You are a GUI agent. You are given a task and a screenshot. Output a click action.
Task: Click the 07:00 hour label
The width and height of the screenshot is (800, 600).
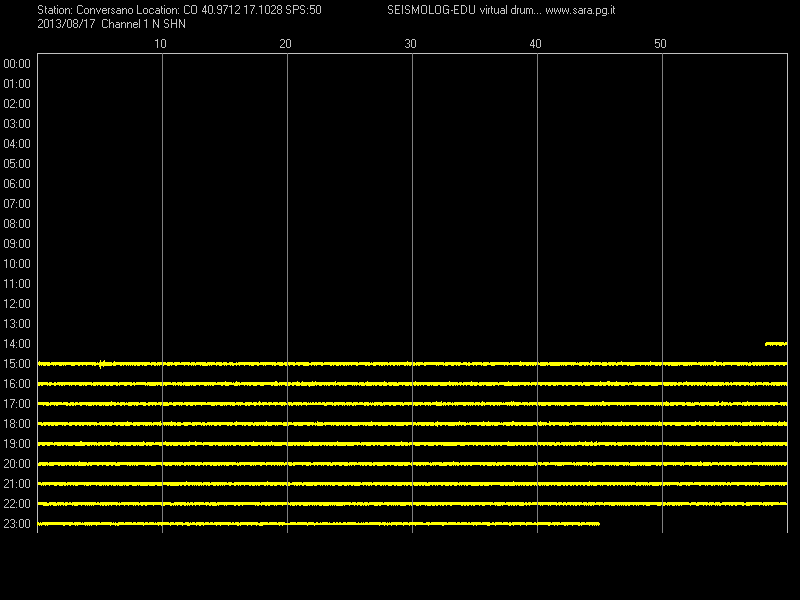(x=17, y=204)
